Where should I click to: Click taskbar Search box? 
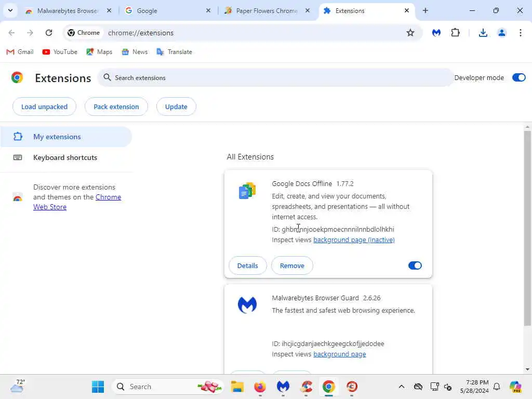tap(168, 387)
